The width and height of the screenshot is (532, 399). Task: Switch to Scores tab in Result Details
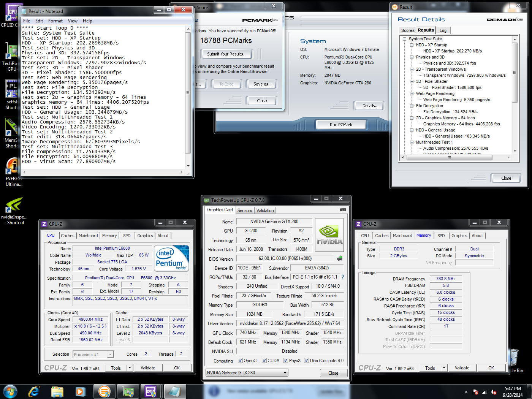408,30
